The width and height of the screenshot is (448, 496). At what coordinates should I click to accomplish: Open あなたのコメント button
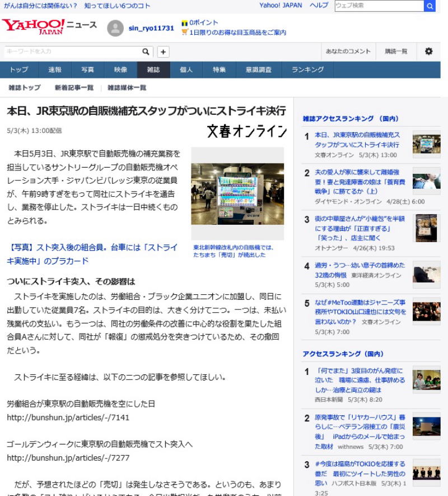pos(348,51)
